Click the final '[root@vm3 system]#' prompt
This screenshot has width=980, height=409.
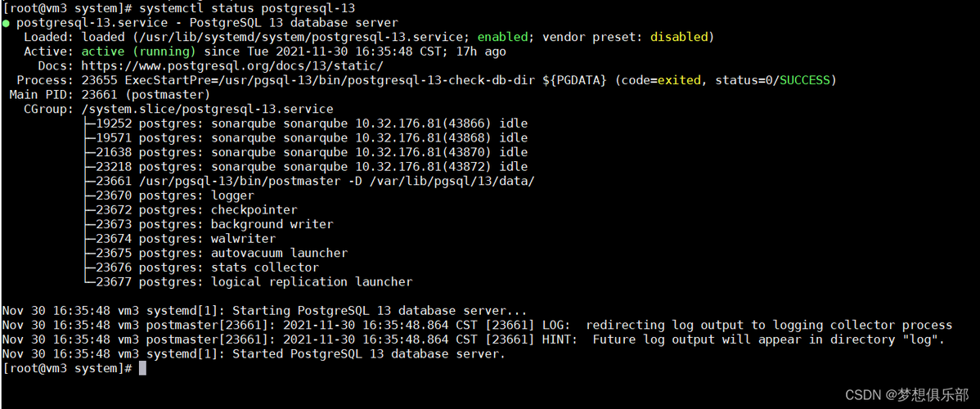tap(67, 369)
